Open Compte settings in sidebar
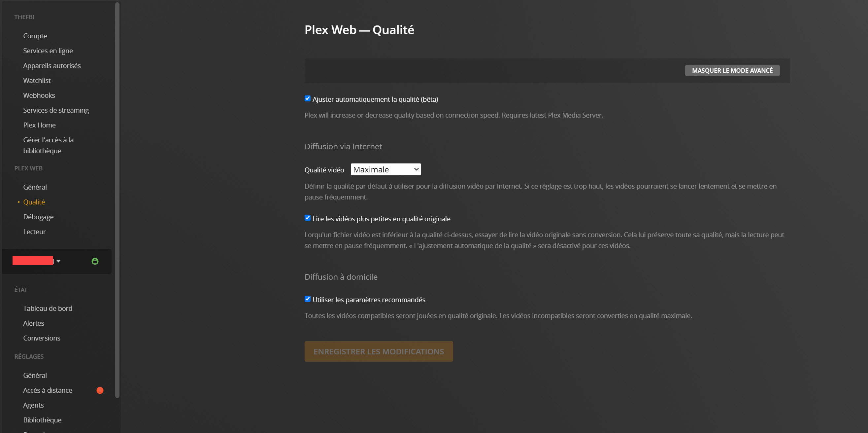 (35, 36)
